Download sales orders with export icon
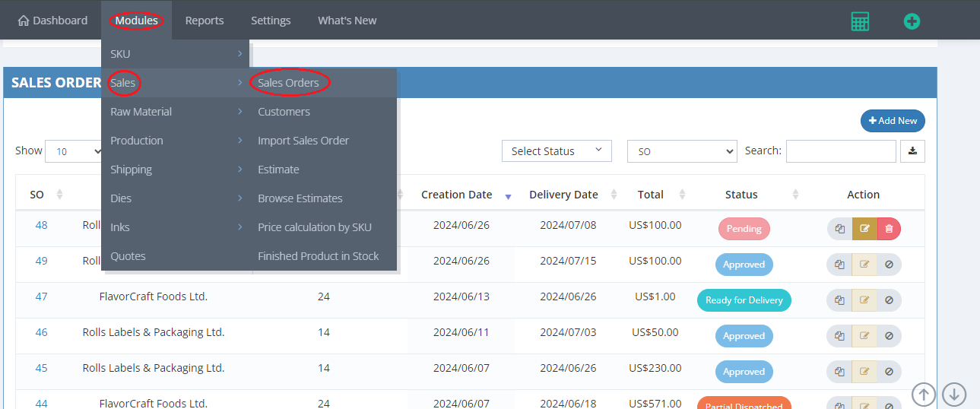Image resolution: width=980 pixels, height=409 pixels. click(912, 151)
